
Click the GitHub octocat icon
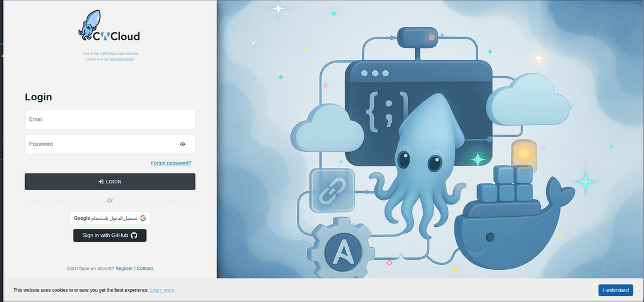pyautogui.click(x=134, y=235)
